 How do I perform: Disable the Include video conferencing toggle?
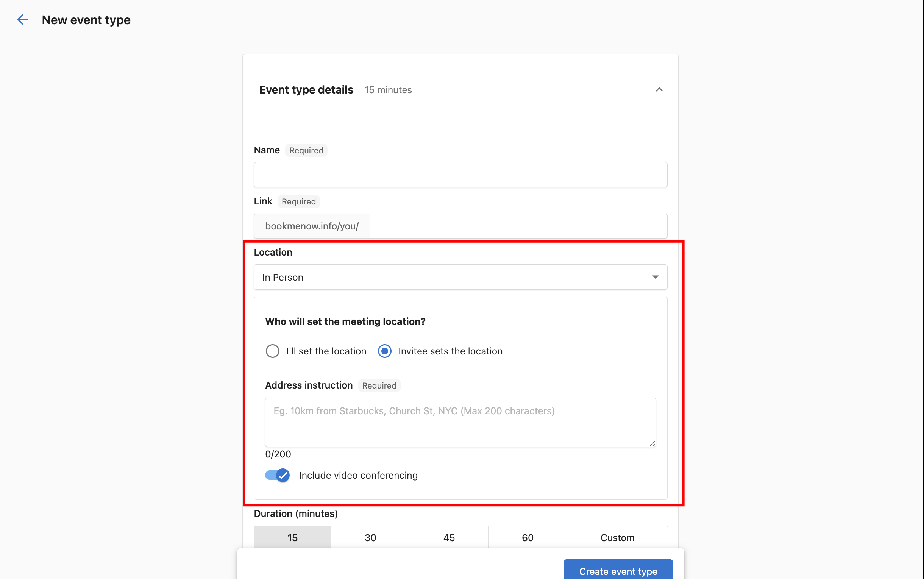pyautogui.click(x=277, y=475)
